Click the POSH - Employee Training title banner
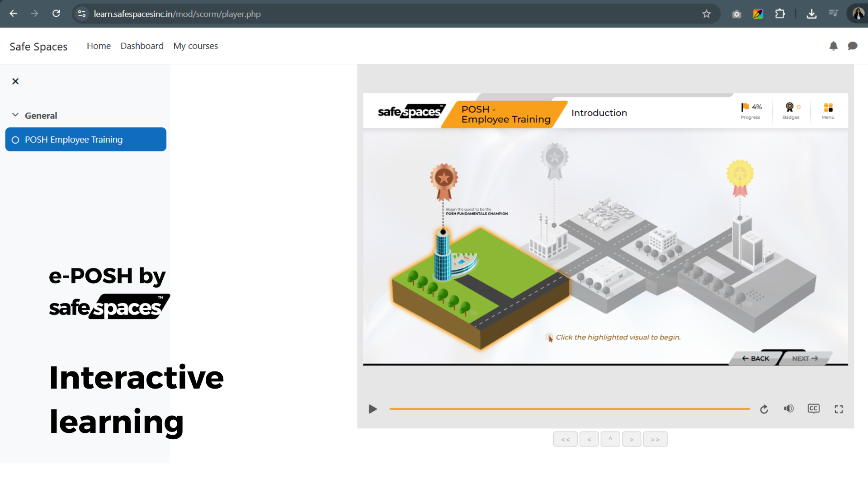The width and height of the screenshot is (868, 488). click(505, 114)
